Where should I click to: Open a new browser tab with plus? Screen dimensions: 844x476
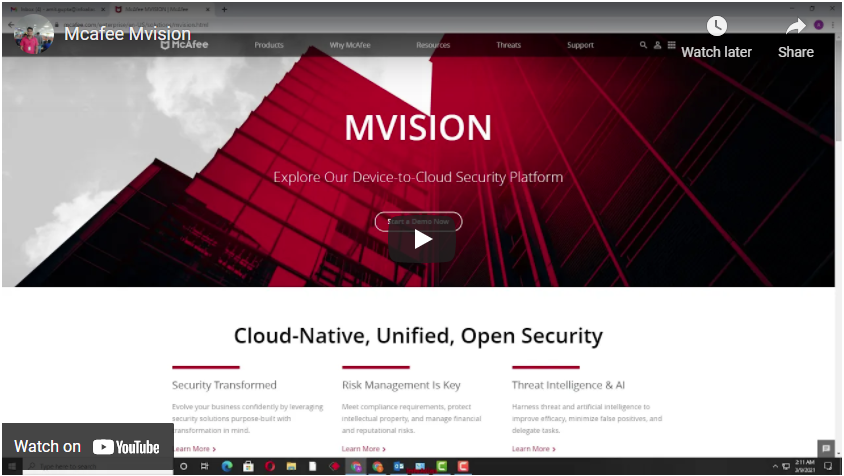click(x=224, y=9)
